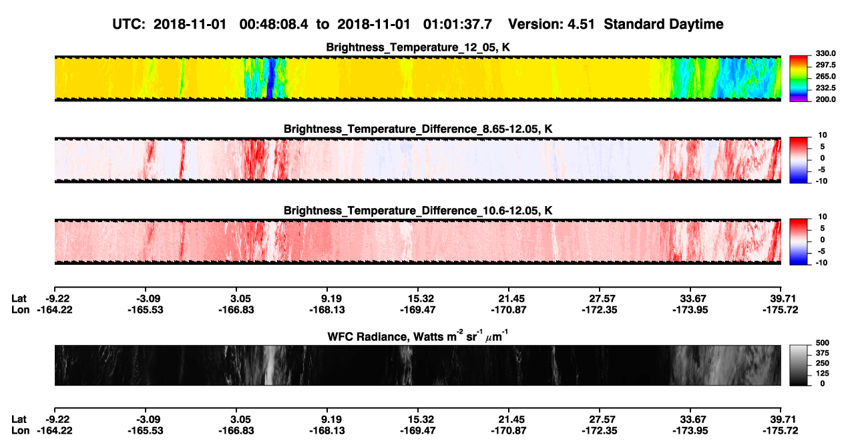Screen dimensions: 868x445
Task: Click longitude -170.87 on the axis under the 10.6-12.05 panel
Action: click(x=508, y=310)
